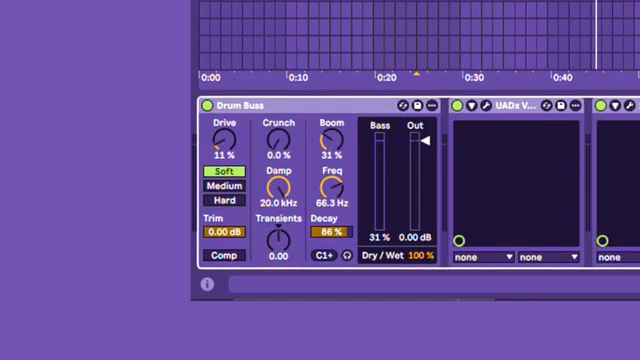Click the UADx V... device title
Viewport: 640px width, 360px height.
coord(516,106)
